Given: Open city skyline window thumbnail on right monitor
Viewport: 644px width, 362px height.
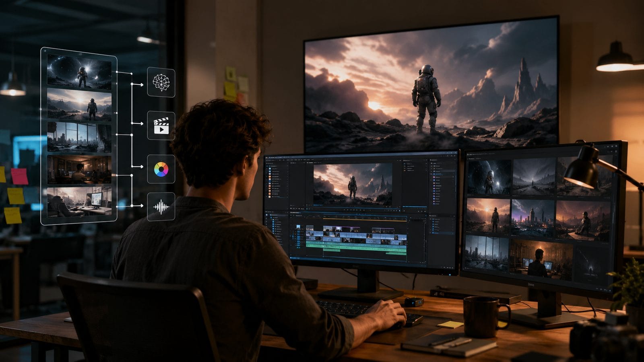Looking at the screenshot, I should click(x=486, y=254).
